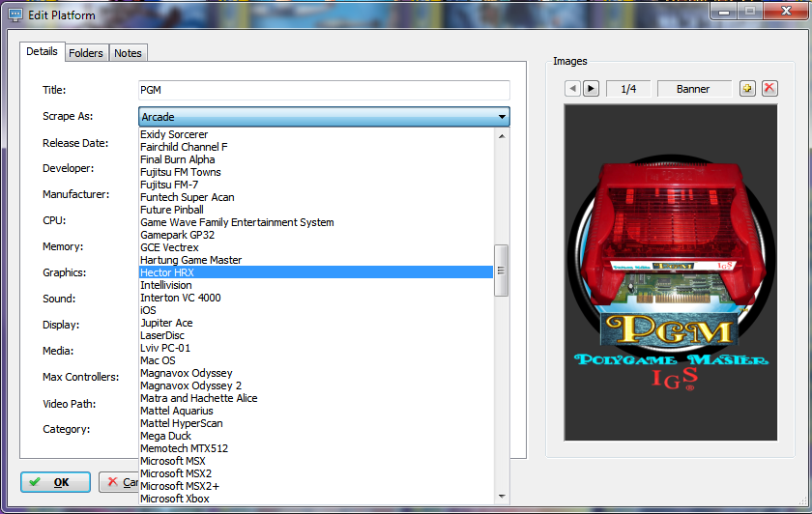Select Magnavox Odyssey 2 entry

coord(316,385)
